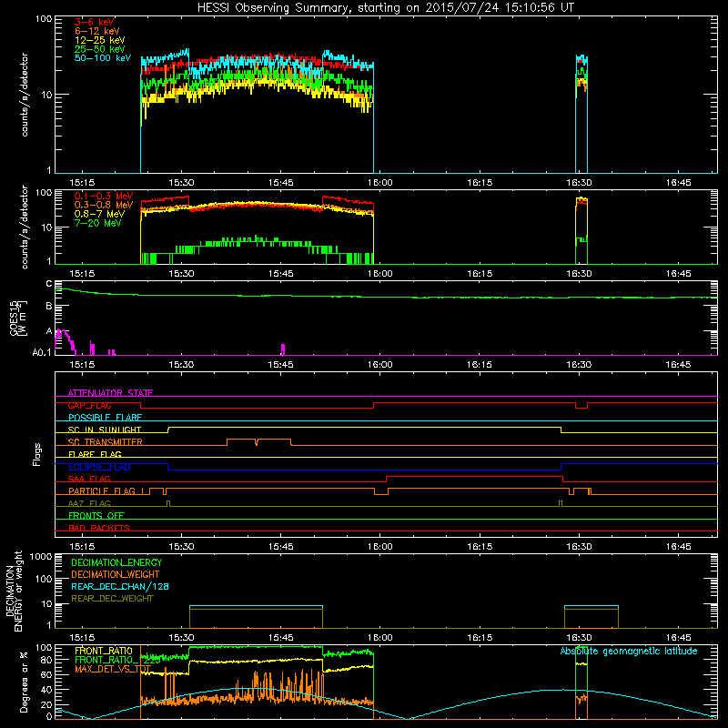728x728 pixels.
Task: Click the 'B' class tick on GOES plot
Action: [x=49, y=306]
